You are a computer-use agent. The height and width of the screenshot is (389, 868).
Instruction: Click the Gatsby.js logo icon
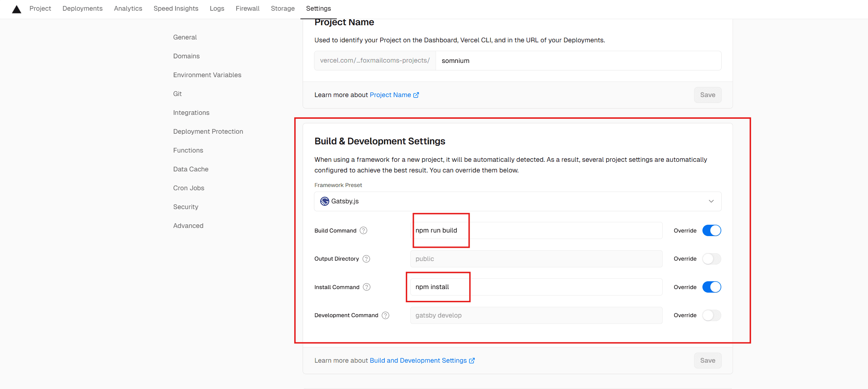point(324,201)
